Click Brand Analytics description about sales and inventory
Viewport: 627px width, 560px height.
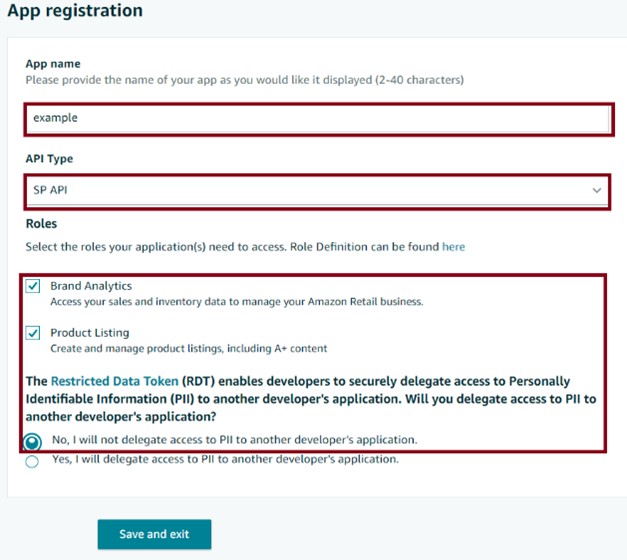click(237, 301)
